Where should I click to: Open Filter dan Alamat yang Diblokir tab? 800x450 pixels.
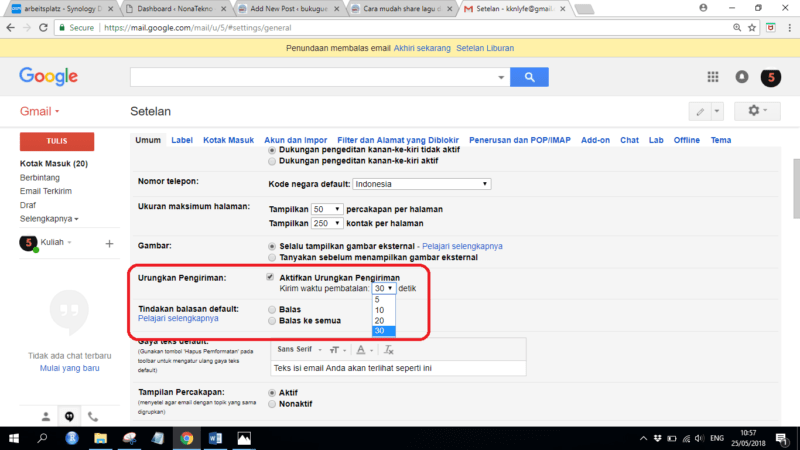click(x=398, y=140)
